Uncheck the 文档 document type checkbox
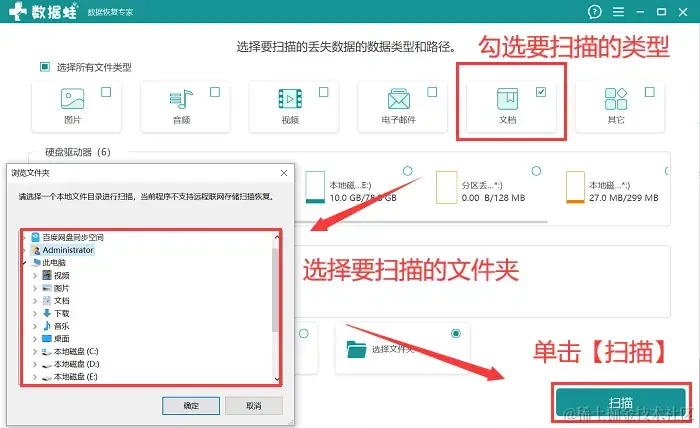 541,92
